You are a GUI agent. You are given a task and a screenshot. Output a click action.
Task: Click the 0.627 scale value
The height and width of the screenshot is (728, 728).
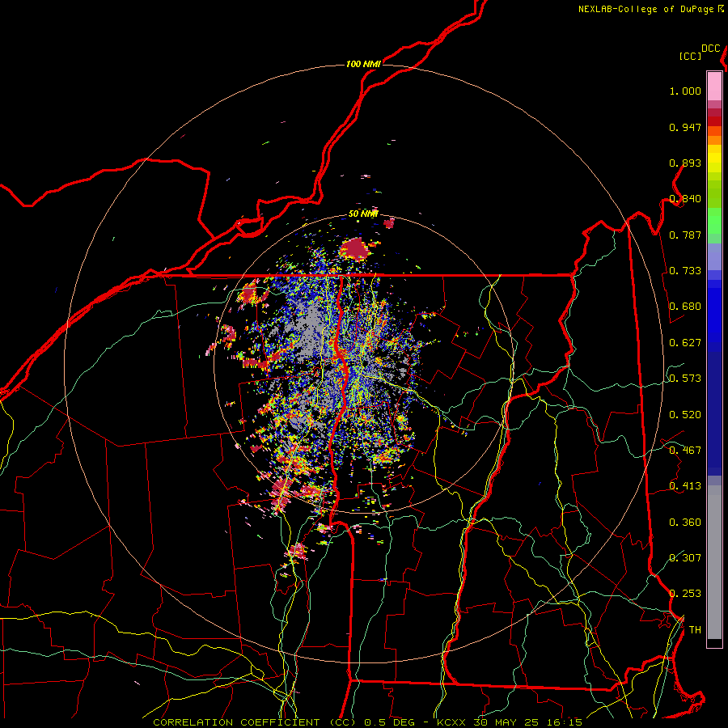[685, 343]
